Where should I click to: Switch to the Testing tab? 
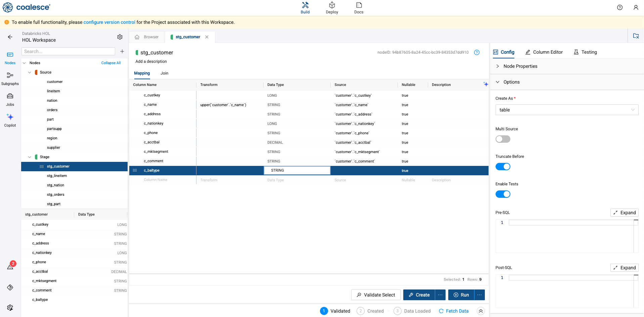coord(585,52)
